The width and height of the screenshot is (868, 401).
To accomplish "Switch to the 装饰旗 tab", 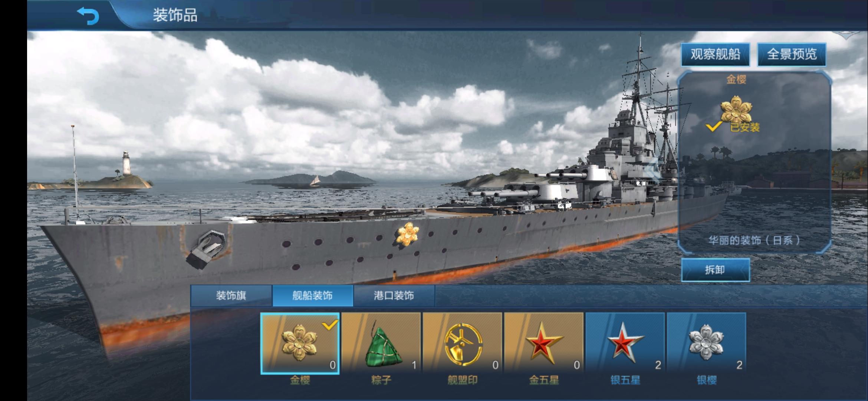I will pyautogui.click(x=231, y=296).
